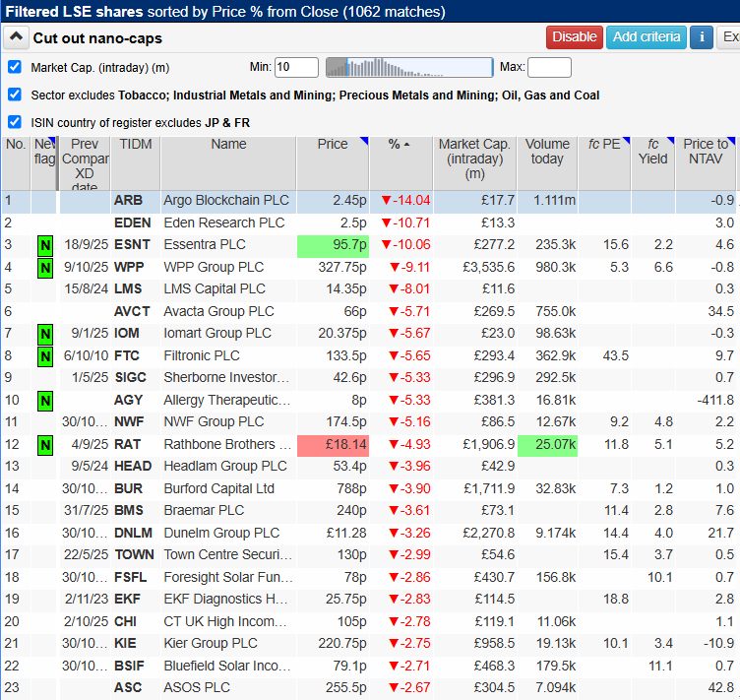Select the HEAD ticker
740x700 pixels.
pos(133,466)
